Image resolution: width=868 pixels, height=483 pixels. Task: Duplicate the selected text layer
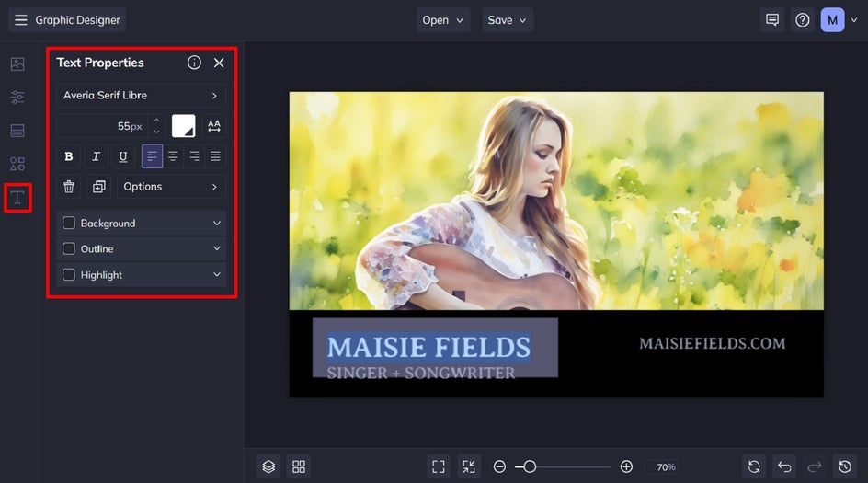pyautogui.click(x=99, y=187)
